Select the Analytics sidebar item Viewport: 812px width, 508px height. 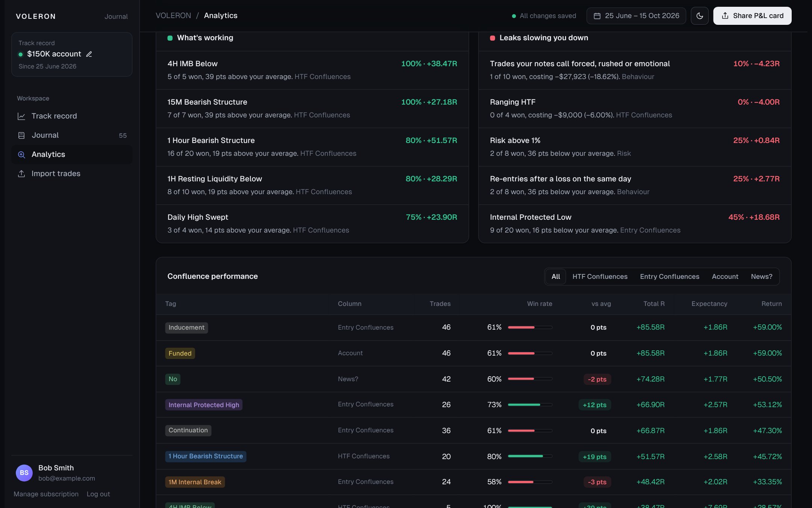(x=72, y=154)
